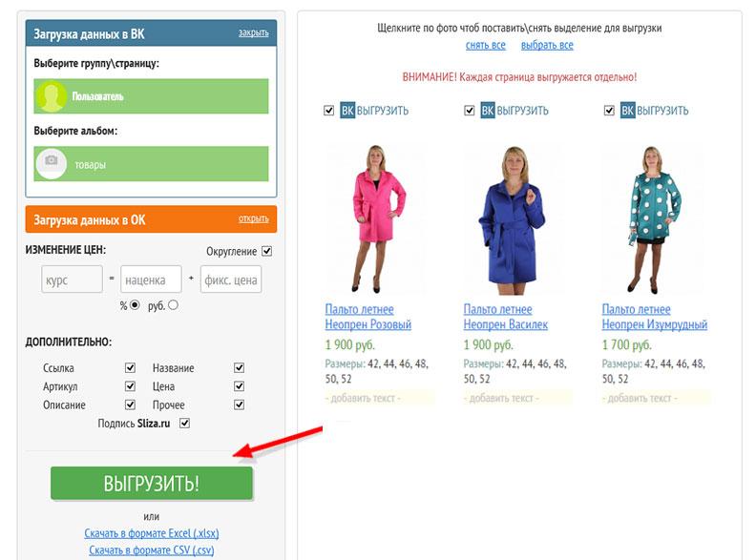Open the товары album selector
Screen dimensions: 756x560
click(151, 164)
